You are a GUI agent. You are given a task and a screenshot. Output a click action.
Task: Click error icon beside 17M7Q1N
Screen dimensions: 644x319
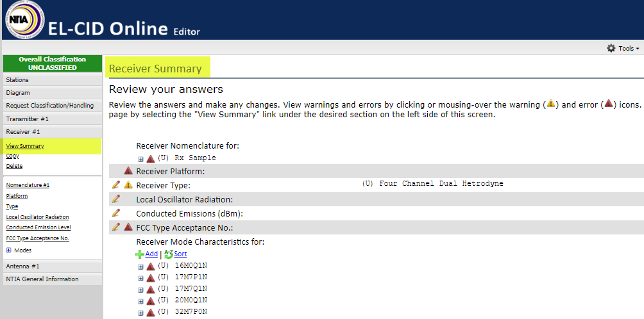tap(150, 290)
